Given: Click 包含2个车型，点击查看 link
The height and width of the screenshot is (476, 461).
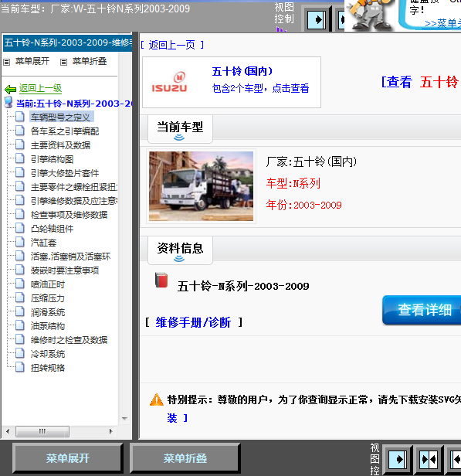Looking at the screenshot, I should (260, 88).
